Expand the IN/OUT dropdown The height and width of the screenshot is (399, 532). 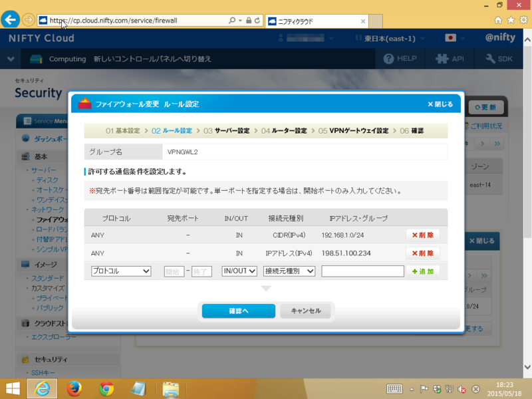click(239, 271)
